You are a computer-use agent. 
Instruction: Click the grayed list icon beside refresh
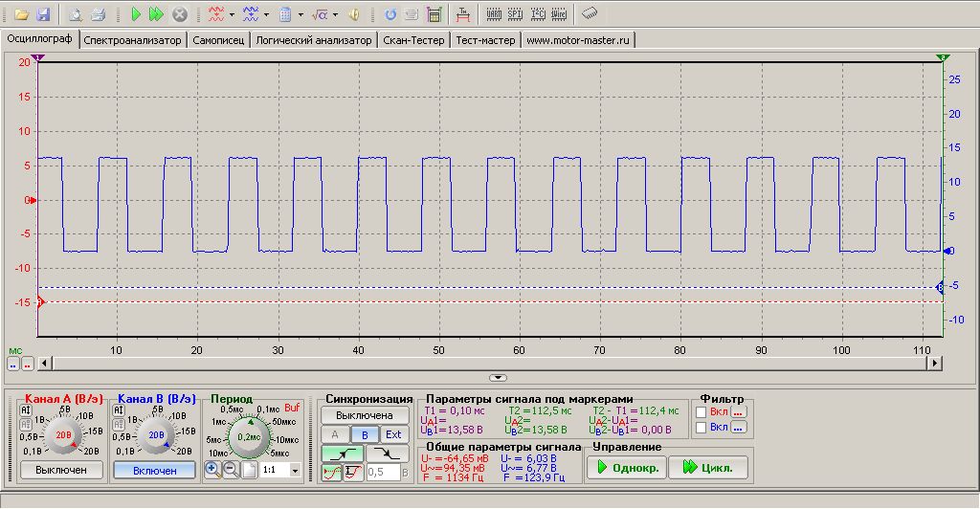point(412,13)
